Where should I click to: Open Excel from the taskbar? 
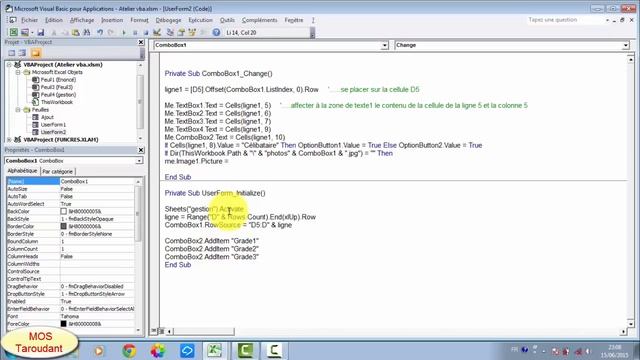(x=215, y=350)
